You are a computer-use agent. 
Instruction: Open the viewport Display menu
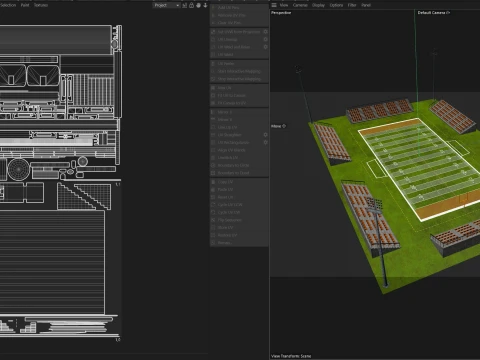318,5
